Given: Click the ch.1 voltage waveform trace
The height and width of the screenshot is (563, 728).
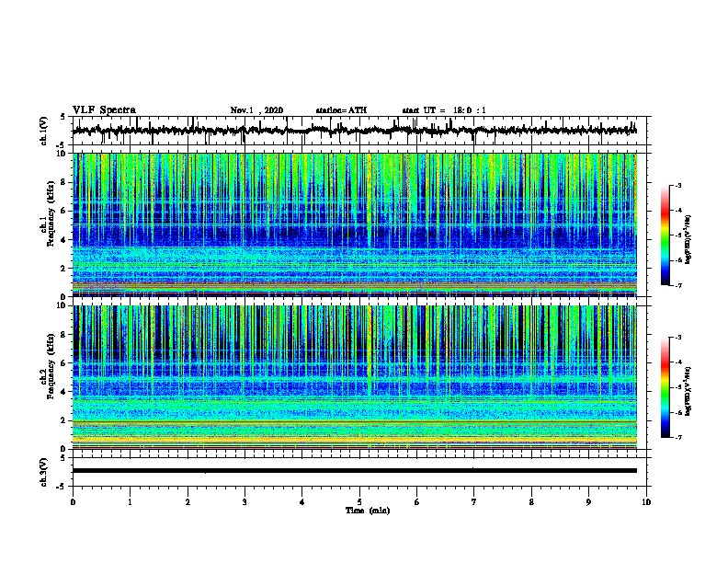Looking at the screenshot, I should pyautogui.click(x=355, y=130).
